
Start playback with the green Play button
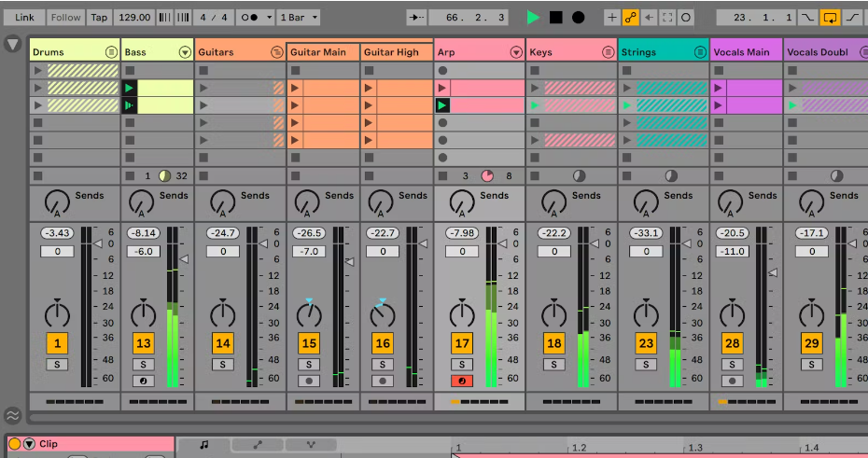point(533,18)
